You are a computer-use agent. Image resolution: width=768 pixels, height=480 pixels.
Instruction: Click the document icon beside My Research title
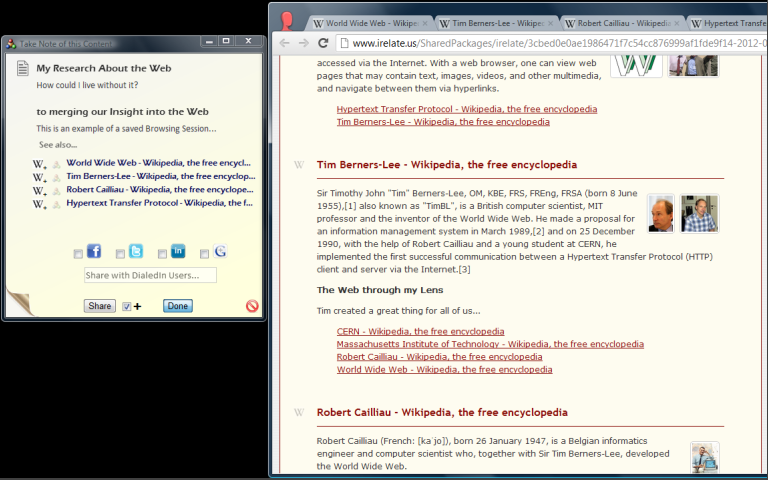[x=23, y=68]
